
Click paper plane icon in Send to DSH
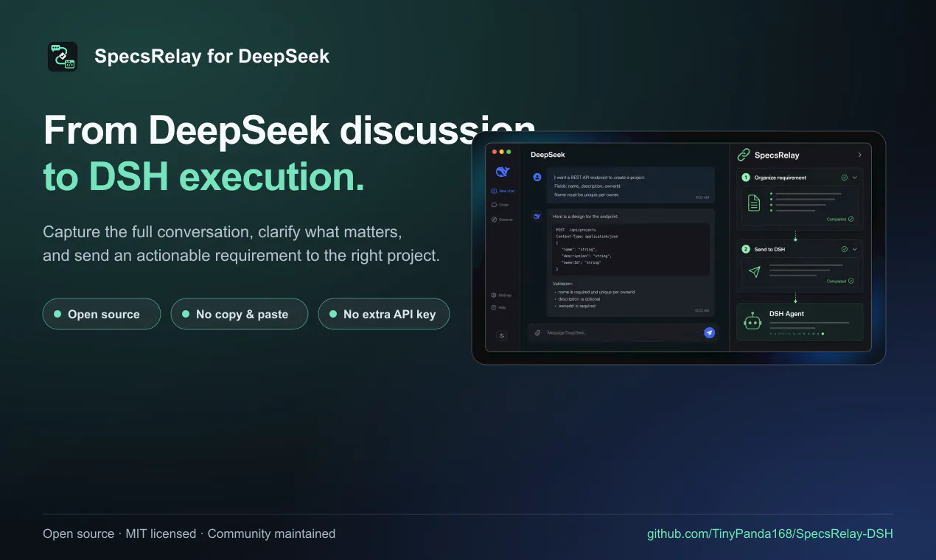click(754, 272)
